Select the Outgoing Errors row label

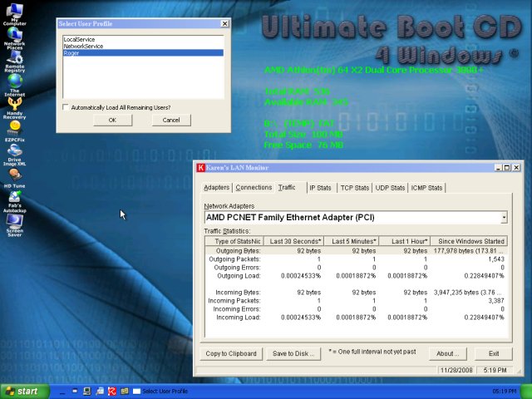[x=237, y=268]
